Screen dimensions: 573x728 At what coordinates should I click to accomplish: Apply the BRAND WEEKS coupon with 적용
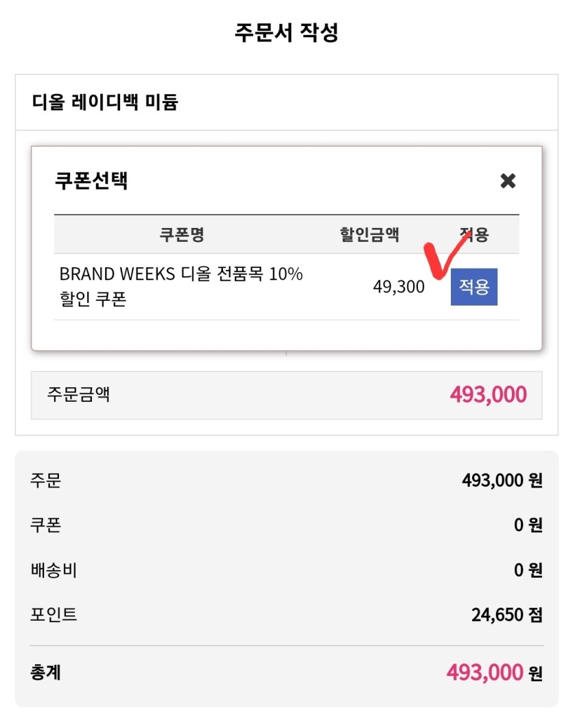pyautogui.click(x=473, y=286)
